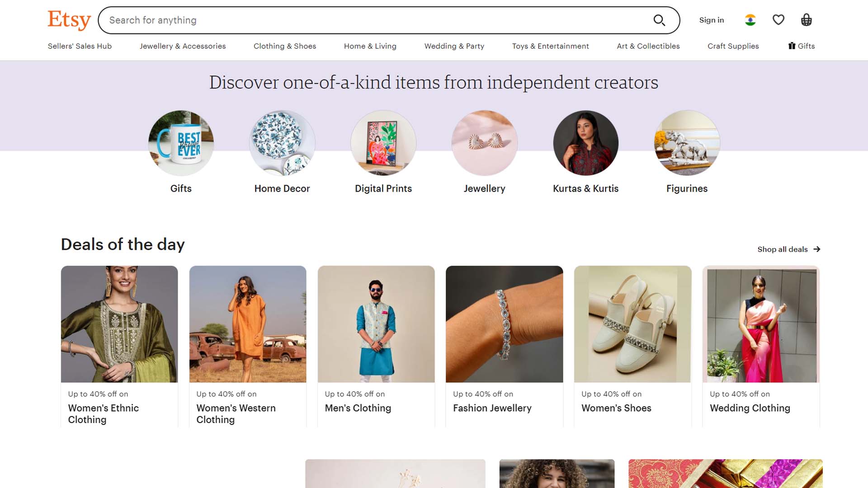Open the shopping cart icon
This screenshot has height=488, width=868.
click(x=806, y=19)
